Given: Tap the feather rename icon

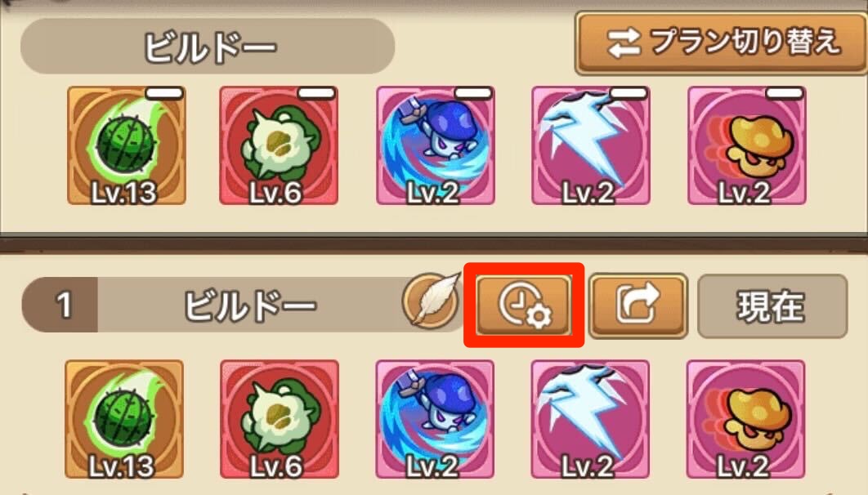Looking at the screenshot, I should click(431, 299).
